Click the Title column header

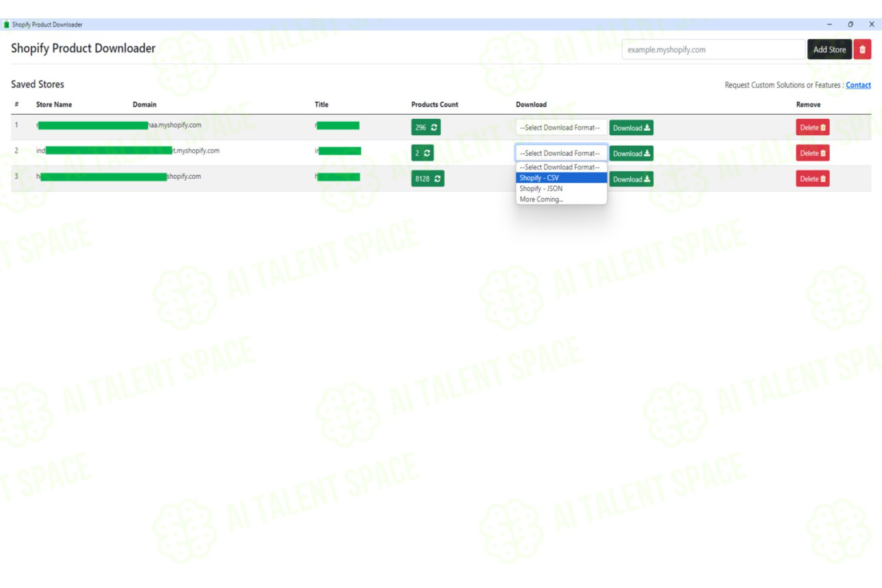pyautogui.click(x=322, y=105)
